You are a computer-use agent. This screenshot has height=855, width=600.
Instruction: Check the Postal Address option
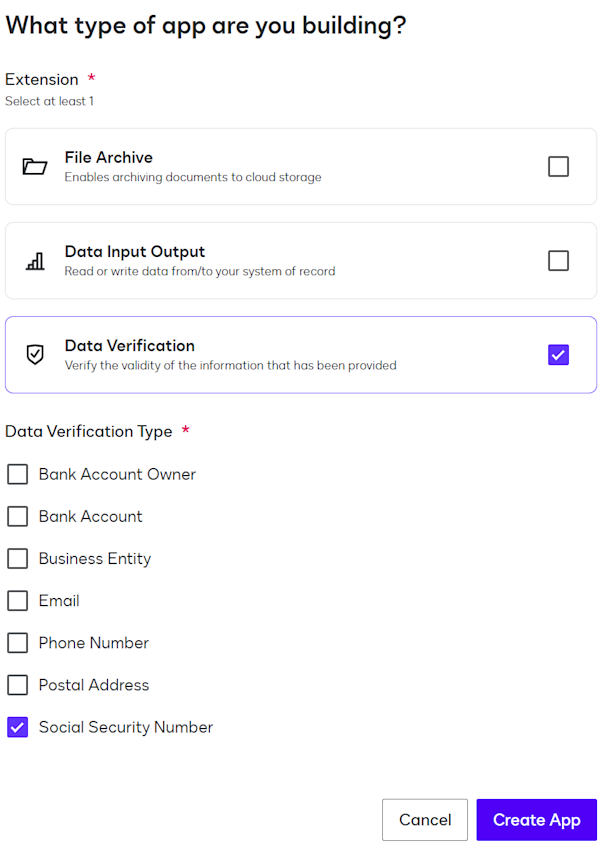[x=17, y=684]
